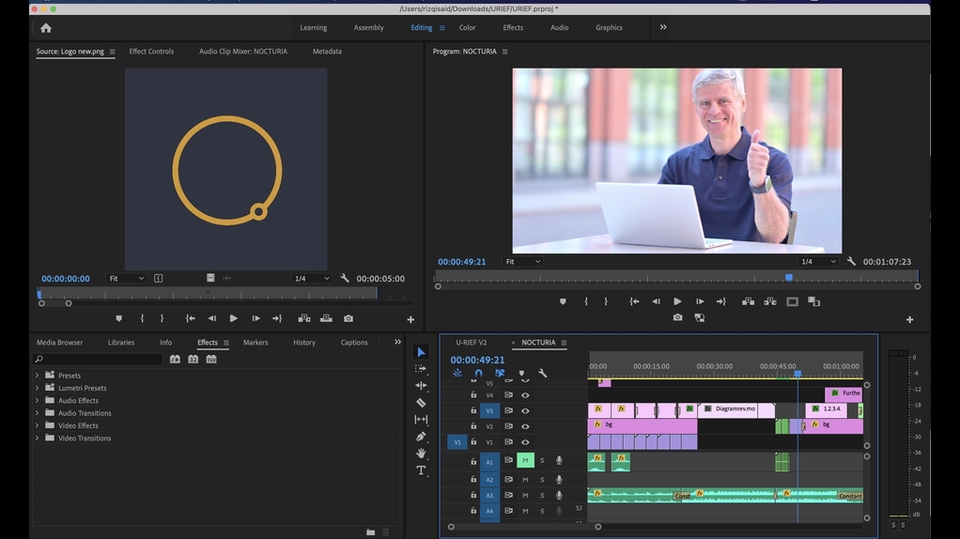Image resolution: width=960 pixels, height=539 pixels.
Task: Click the timeline playhead marker
Action: pos(798,374)
